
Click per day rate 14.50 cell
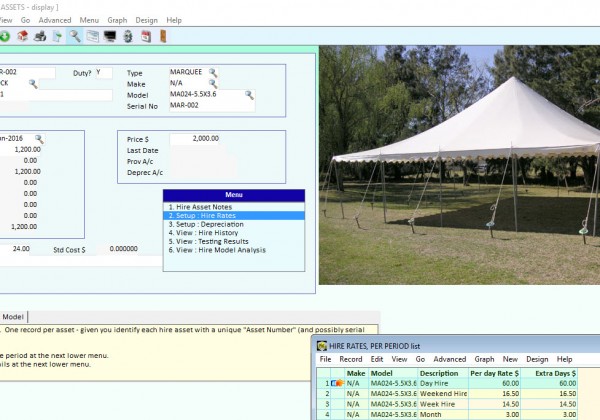494,404
